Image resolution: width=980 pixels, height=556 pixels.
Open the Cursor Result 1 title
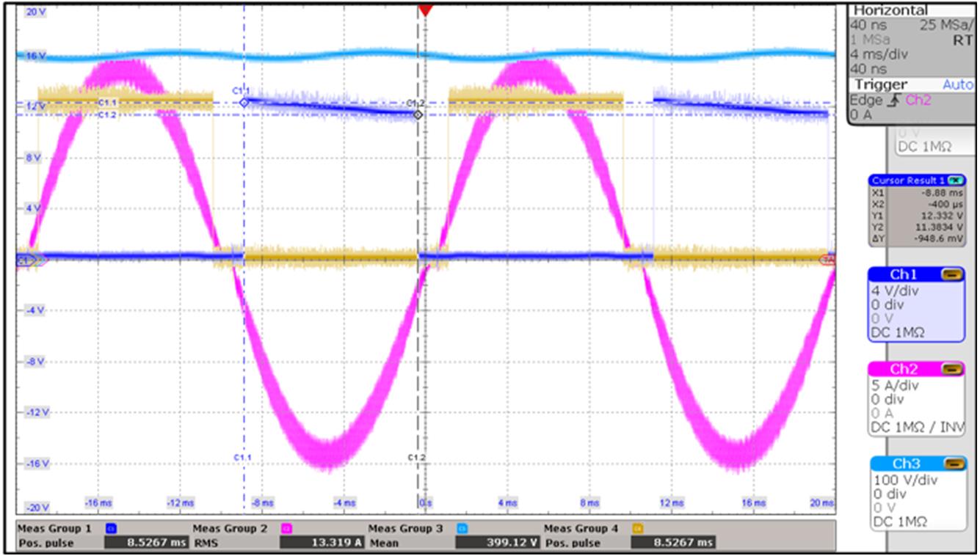[x=907, y=180]
